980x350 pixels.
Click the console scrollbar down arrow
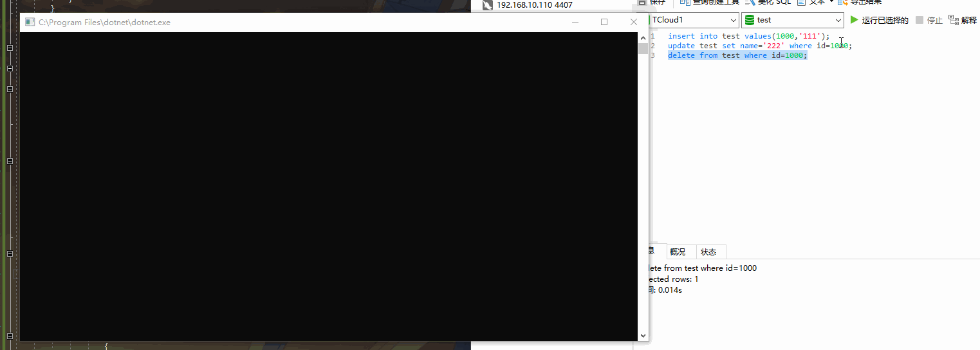(x=643, y=335)
